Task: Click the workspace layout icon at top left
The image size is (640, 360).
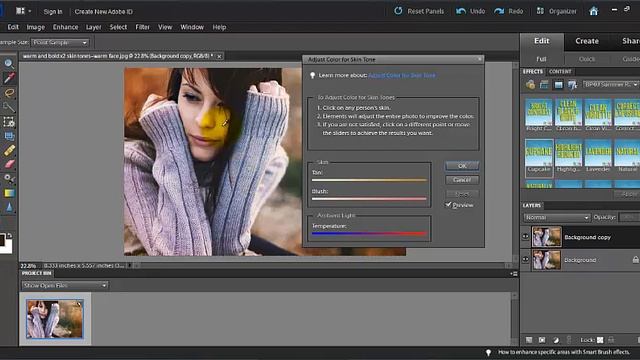Action: (x=20, y=11)
